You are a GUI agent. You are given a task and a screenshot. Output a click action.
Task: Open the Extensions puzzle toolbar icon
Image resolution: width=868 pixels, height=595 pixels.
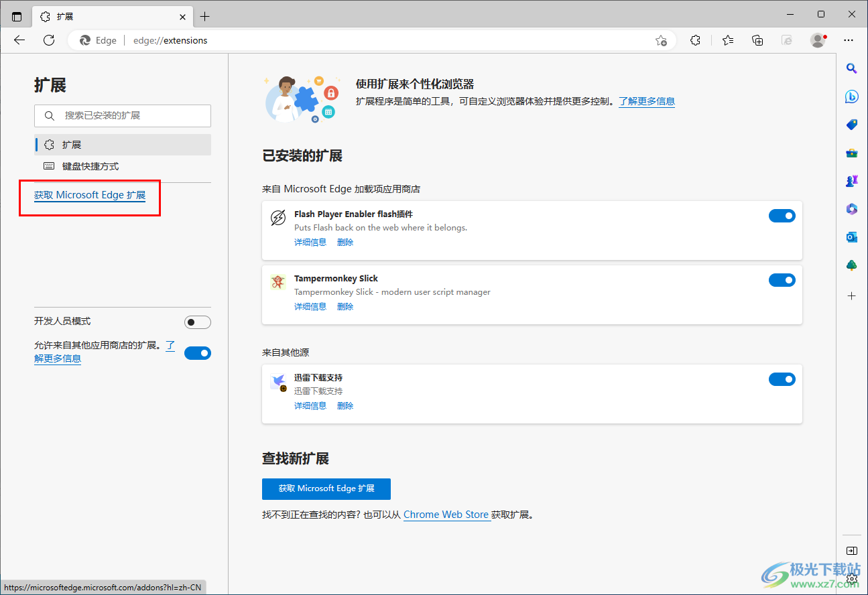[695, 40]
